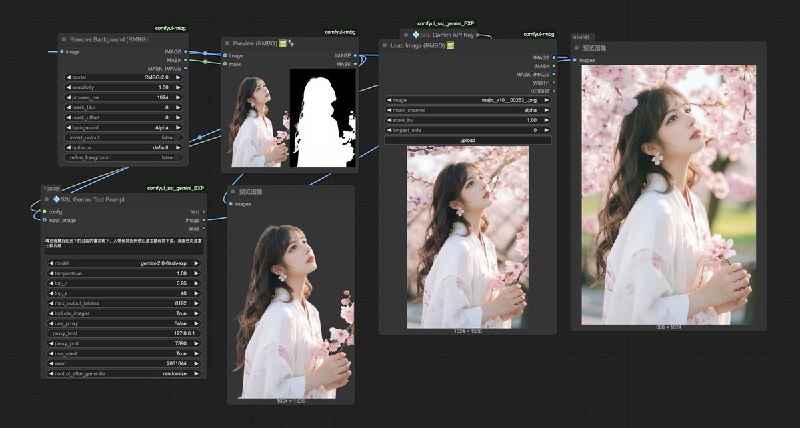Click the blue SSL Gemini Text Prompt icon
The height and width of the screenshot is (428, 800).
tap(57, 200)
